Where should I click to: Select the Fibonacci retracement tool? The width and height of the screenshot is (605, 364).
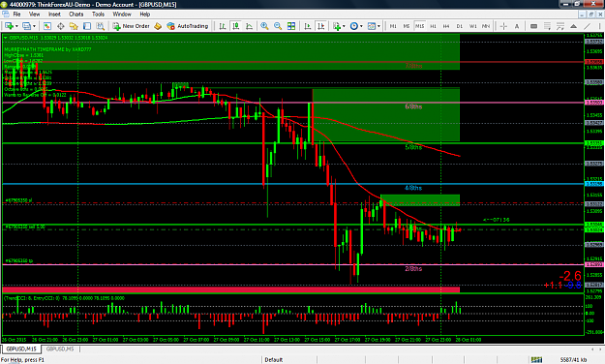(x=560, y=26)
